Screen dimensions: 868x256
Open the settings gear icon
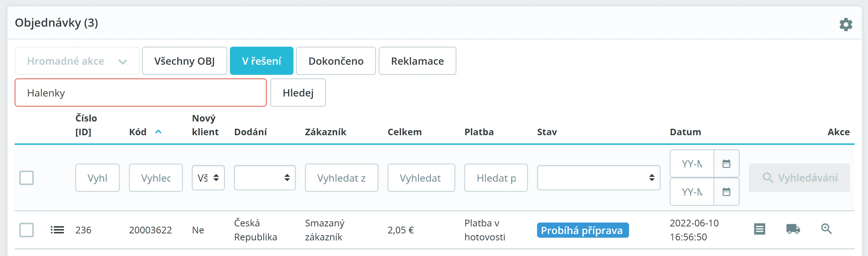(x=845, y=25)
